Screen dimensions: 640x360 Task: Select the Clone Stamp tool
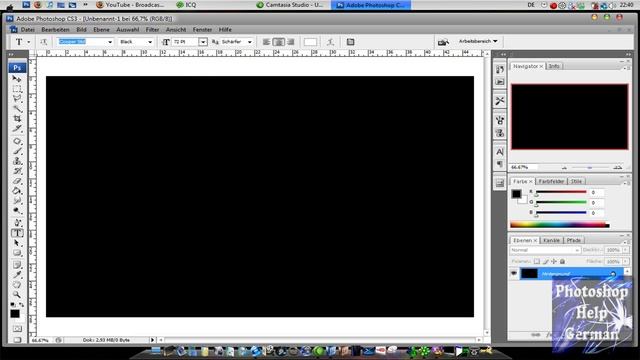coord(17,161)
